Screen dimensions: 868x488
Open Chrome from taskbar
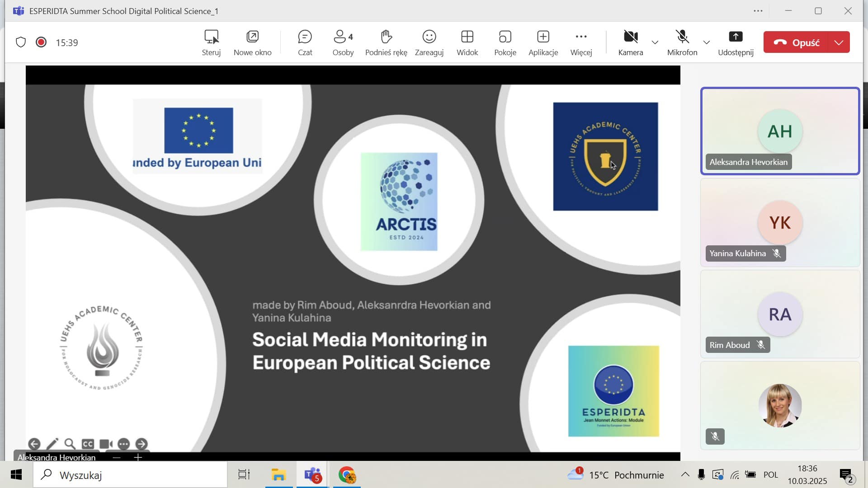347,475
